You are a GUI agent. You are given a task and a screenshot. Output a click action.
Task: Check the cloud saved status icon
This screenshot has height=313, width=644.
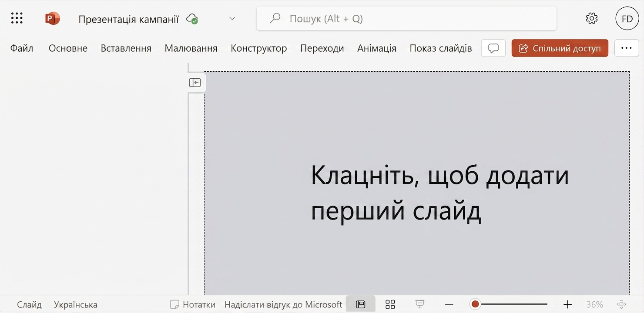[x=192, y=19]
